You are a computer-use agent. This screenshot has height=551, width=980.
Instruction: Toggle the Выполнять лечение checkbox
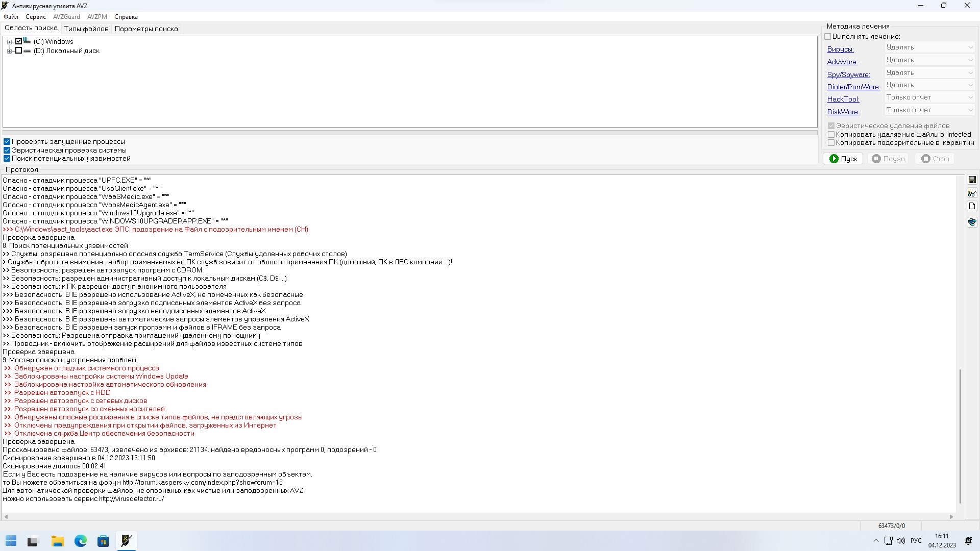(x=828, y=36)
